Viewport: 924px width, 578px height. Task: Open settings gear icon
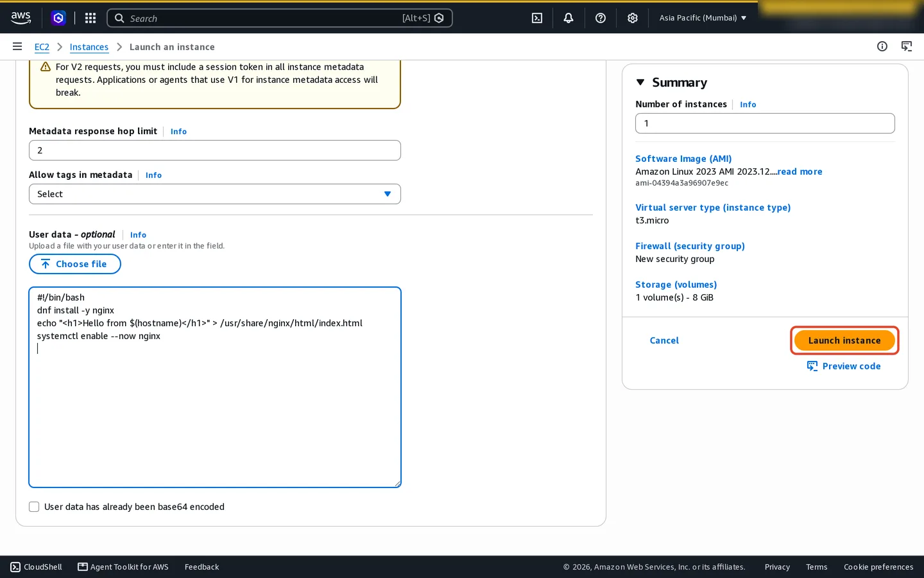point(633,18)
